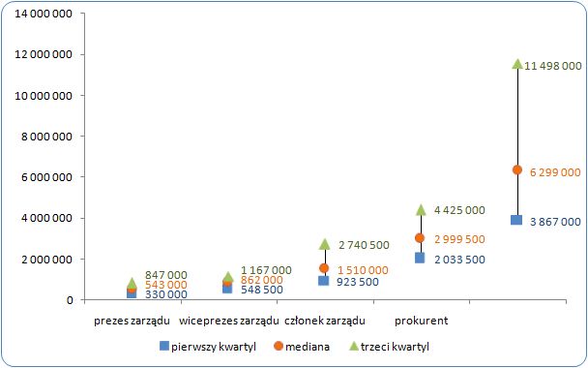This screenshot has height=368, width=588.
Task: Select the data label '2 999 500'
Action: click(x=459, y=239)
